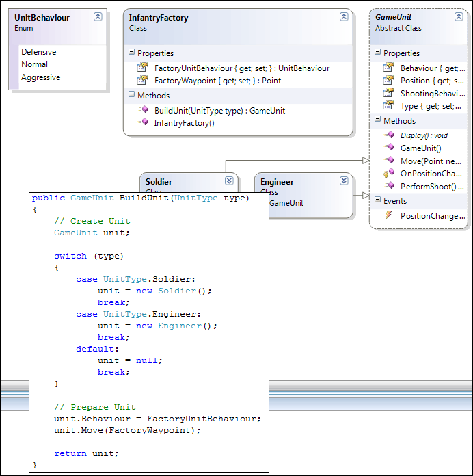Select the GameUnit() constructor text
The width and height of the screenshot is (473, 476).
pos(421,148)
